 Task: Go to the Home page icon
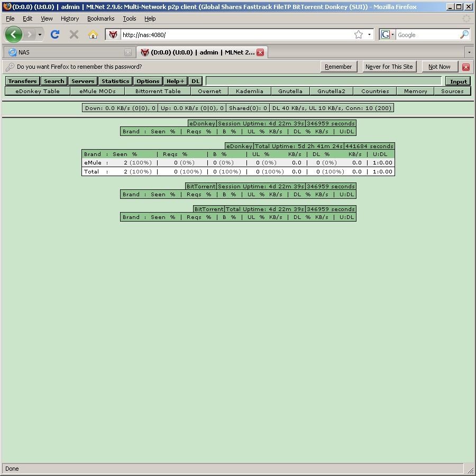tap(93, 34)
